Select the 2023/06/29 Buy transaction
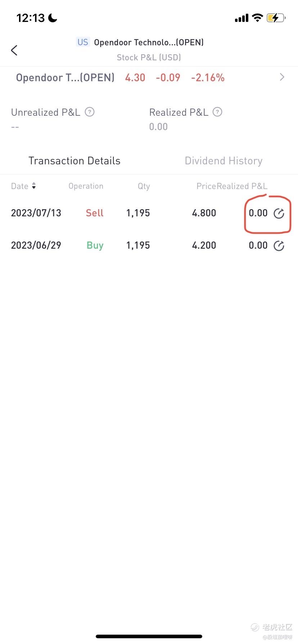The image size is (298, 644). click(149, 245)
